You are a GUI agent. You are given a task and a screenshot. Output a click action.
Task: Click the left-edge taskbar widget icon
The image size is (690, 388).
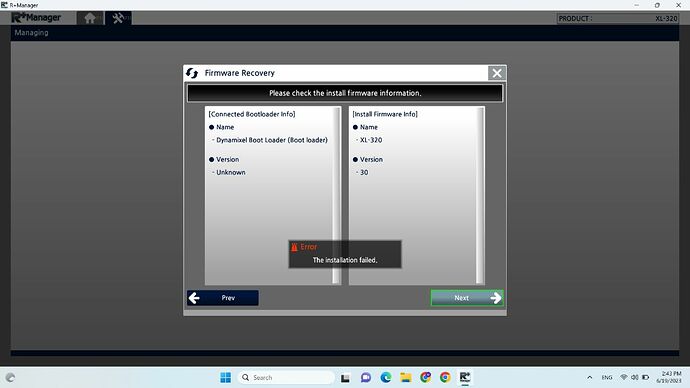point(11,377)
